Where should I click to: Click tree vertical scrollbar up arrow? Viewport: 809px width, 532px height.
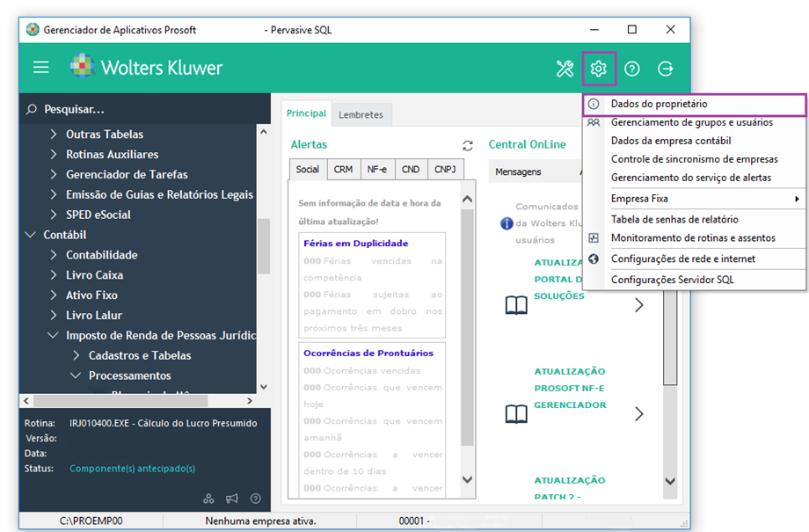pyautogui.click(x=264, y=132)
